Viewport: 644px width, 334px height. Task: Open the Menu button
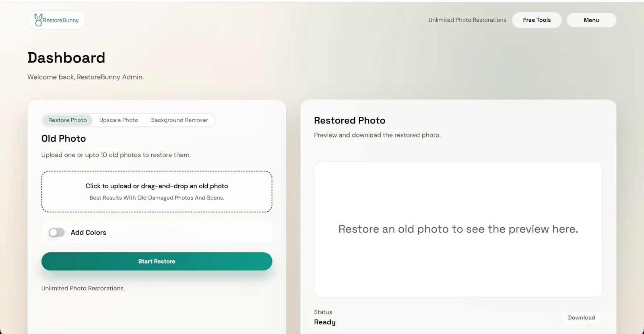591,20
